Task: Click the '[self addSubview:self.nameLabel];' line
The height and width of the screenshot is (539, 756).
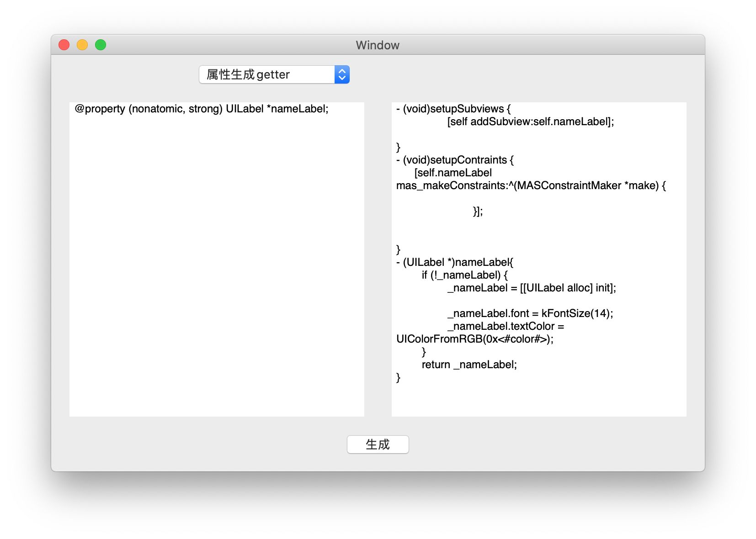Action: click(531, 122)
